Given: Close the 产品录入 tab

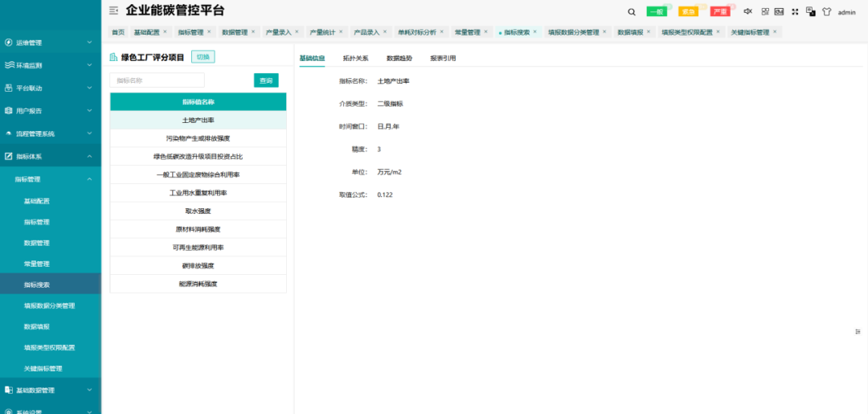Looking at the screenshot, I should (385, 31).
